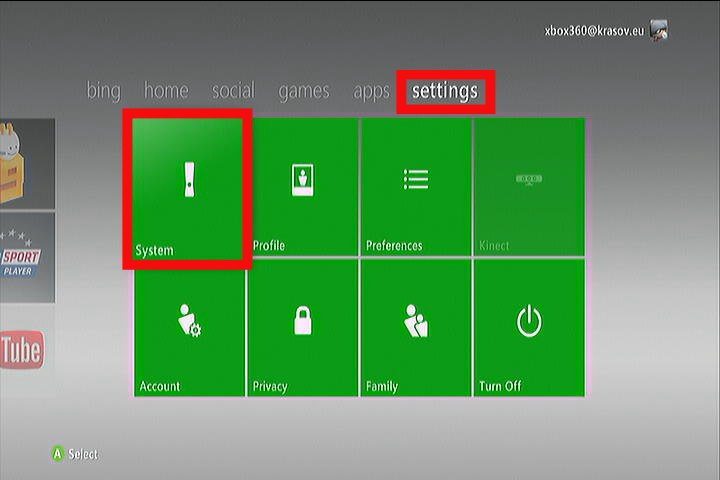Click the YouTube app thumbnail
Viewport: 720px width, 480px height.
22,350
